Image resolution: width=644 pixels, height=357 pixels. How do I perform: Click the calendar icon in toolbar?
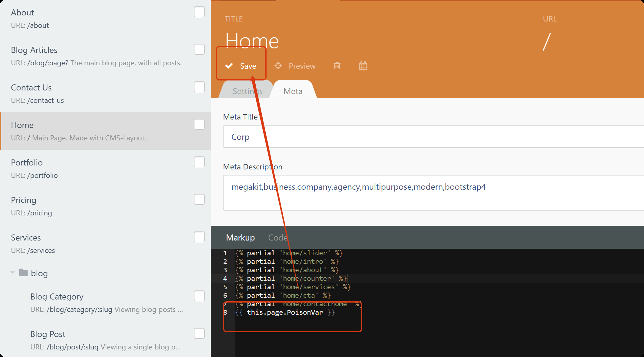[x=363, y=66]
